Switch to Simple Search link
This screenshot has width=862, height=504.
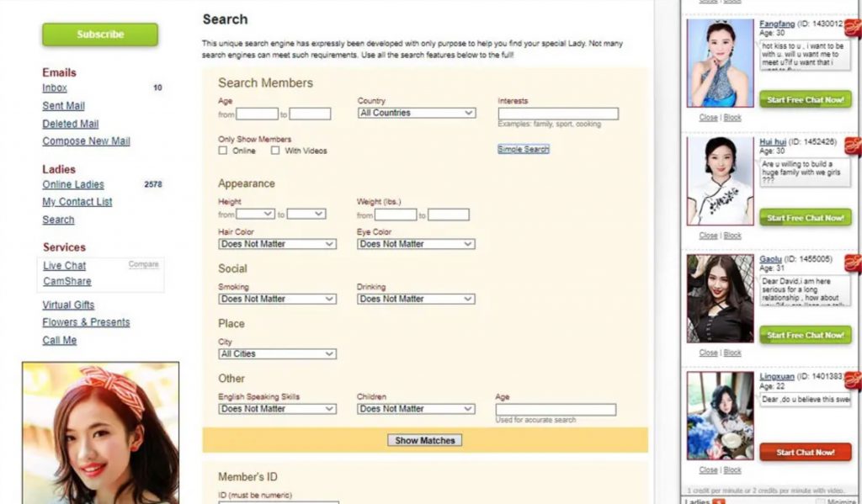point(523,149)
